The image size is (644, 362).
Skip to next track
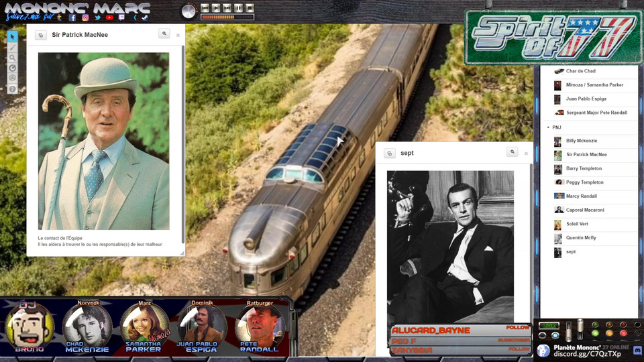tap(227, 8)
